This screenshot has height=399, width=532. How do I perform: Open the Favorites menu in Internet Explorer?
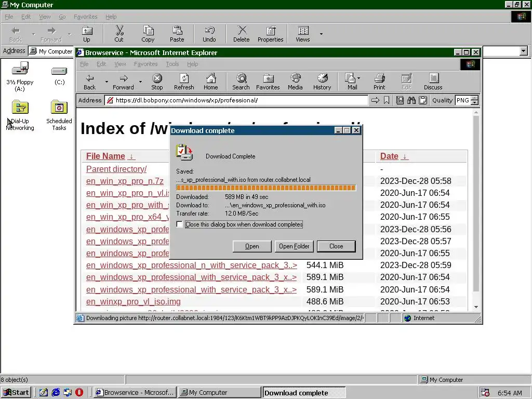pyautogui.click(x=146, y=64)
